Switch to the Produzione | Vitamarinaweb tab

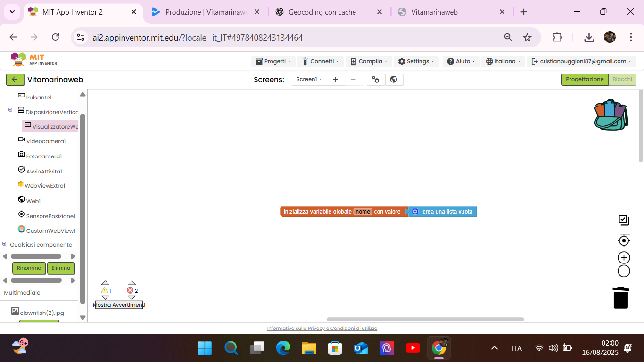[206, 12]
